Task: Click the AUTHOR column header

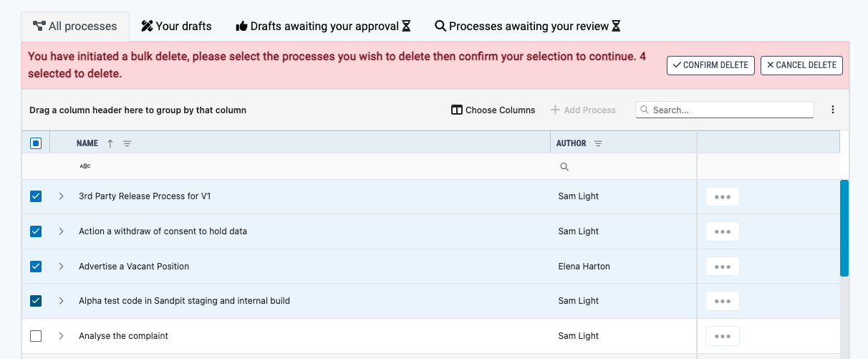Action: 623,143
